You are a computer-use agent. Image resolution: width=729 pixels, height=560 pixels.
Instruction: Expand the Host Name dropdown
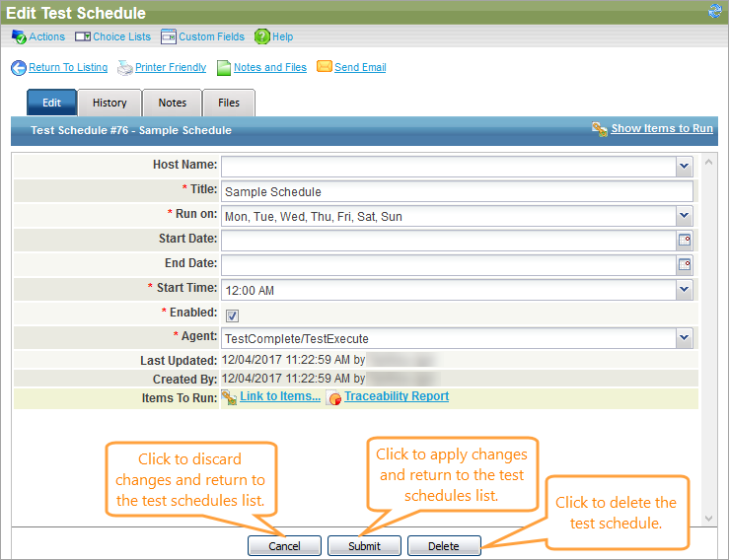(x=685, y=166)
